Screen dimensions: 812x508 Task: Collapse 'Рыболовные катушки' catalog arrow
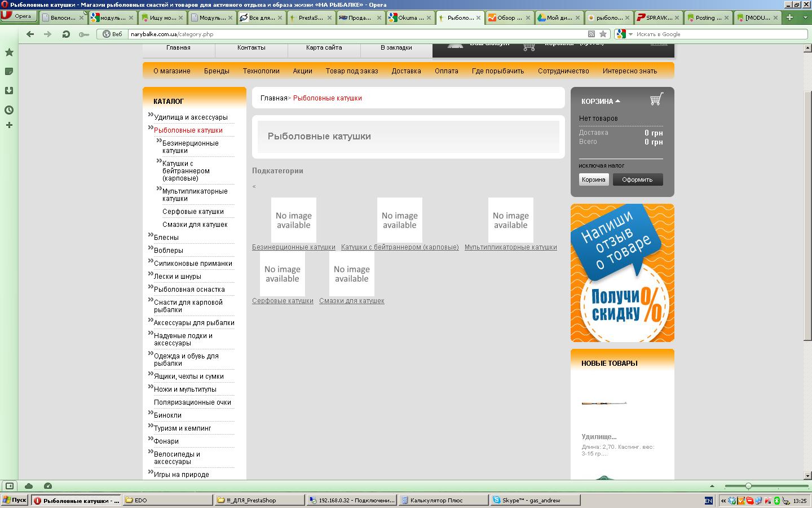pos(151,128)
